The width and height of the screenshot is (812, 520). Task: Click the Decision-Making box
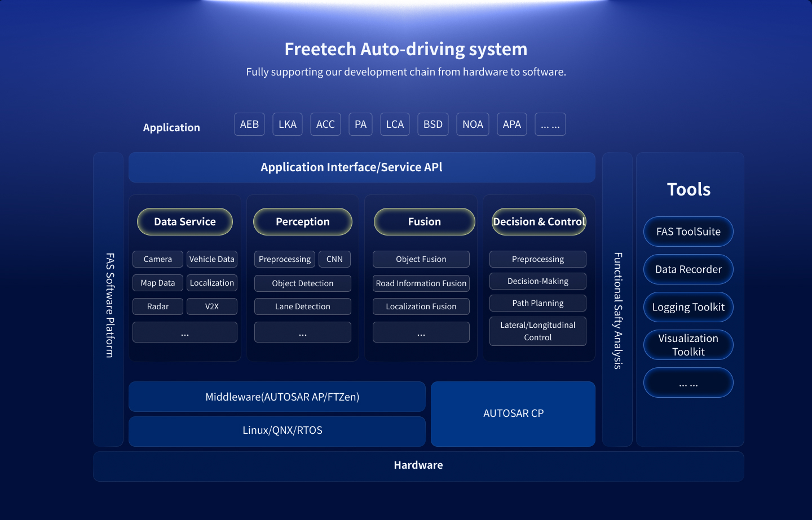coord(538,281)
